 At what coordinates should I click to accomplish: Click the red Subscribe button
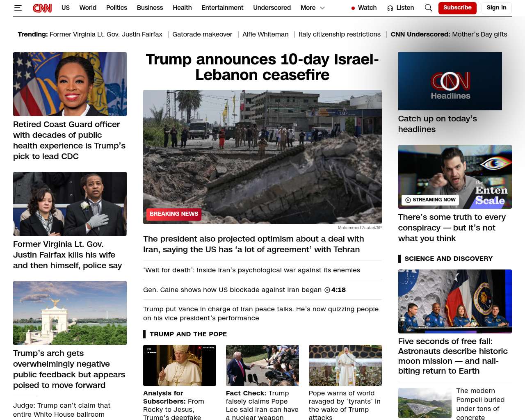(x=457, y=8)
